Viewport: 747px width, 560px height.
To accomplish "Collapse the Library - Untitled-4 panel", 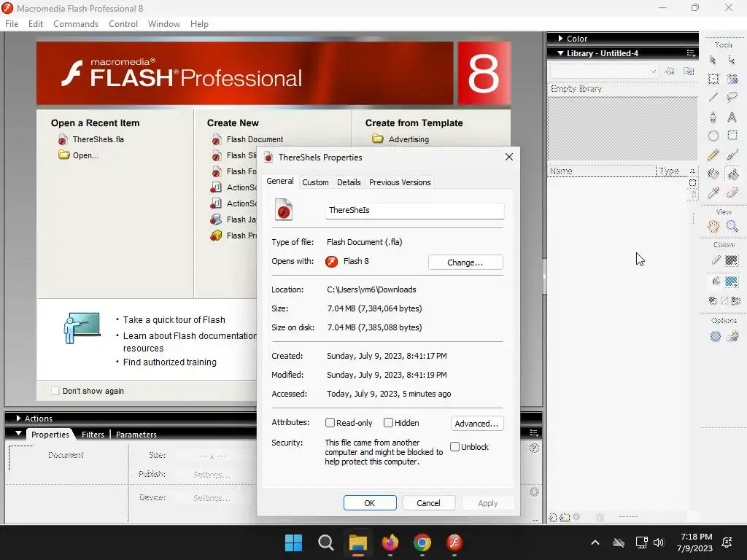I will click(561, 53).
